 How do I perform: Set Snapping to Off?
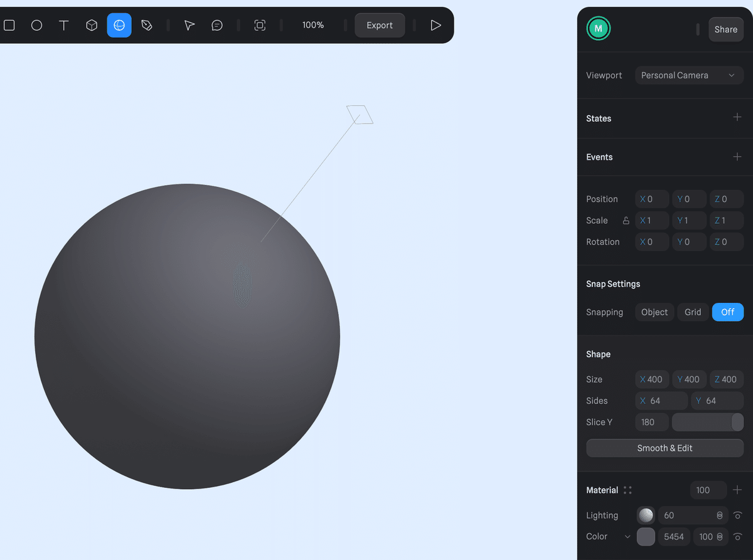pyautogui.click(x=728, y=312)
